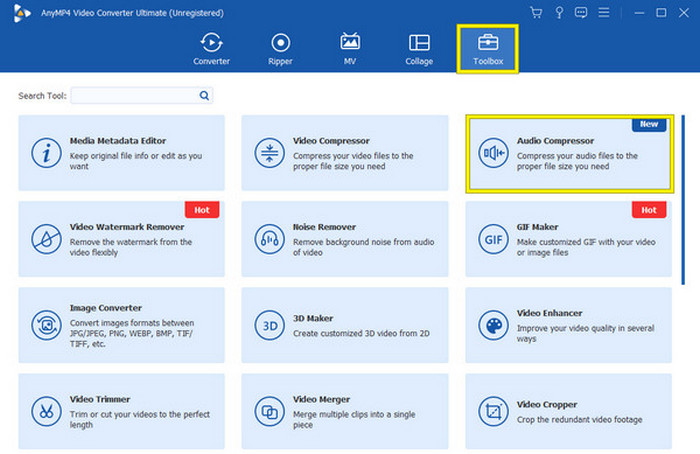
Task: Click the Video Trimmer scissors icon
Action: pyautogui.click(x=46, y=412)
